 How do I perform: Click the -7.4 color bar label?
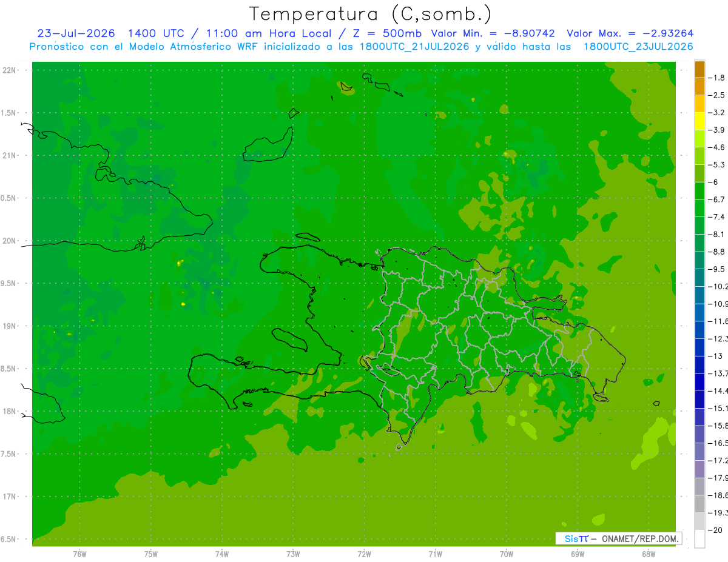(716, 216)
